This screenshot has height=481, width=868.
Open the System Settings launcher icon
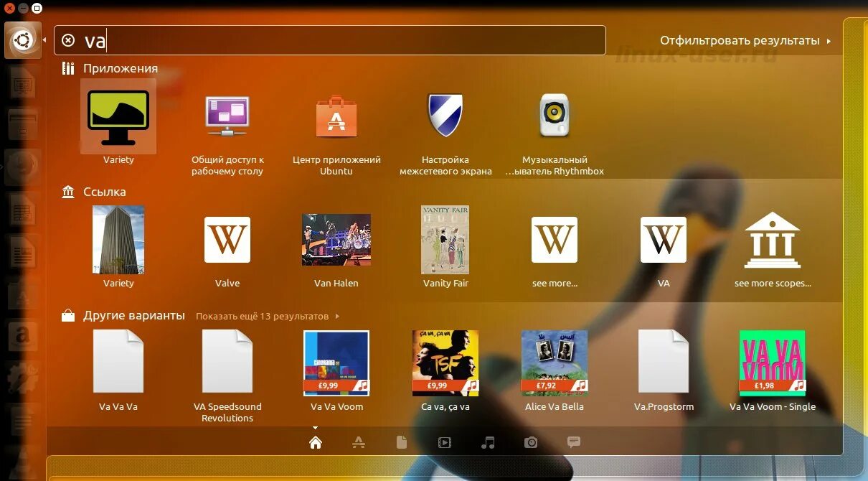pos(23,377)
